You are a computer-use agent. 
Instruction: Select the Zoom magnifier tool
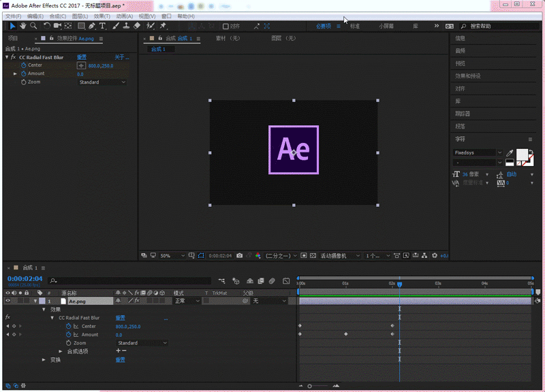point(33,26)
